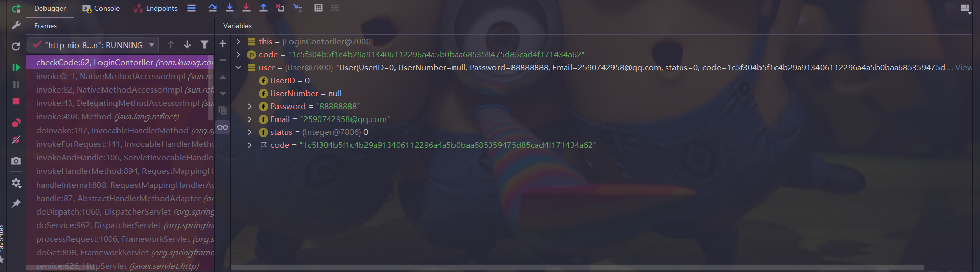The width and height of the screenshot is (980, 272).
Task: Toggle Mute Breakpoints icon
Action: coord(16,140)
